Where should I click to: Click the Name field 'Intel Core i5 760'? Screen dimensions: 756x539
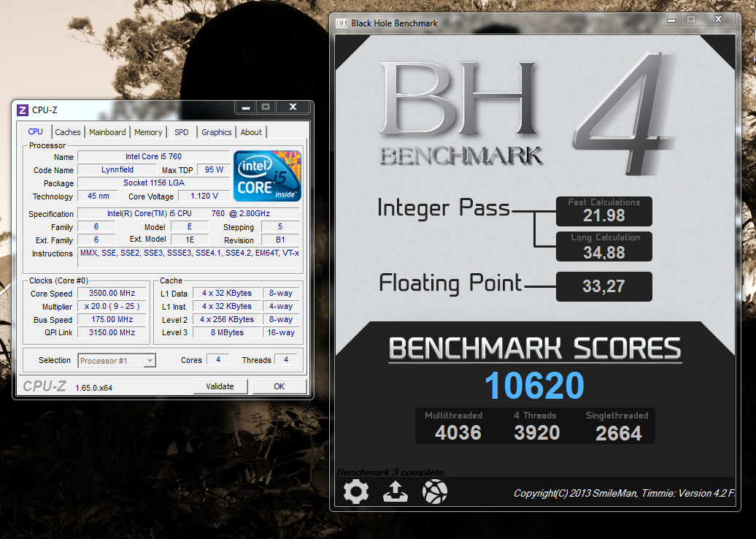point(153,156)
